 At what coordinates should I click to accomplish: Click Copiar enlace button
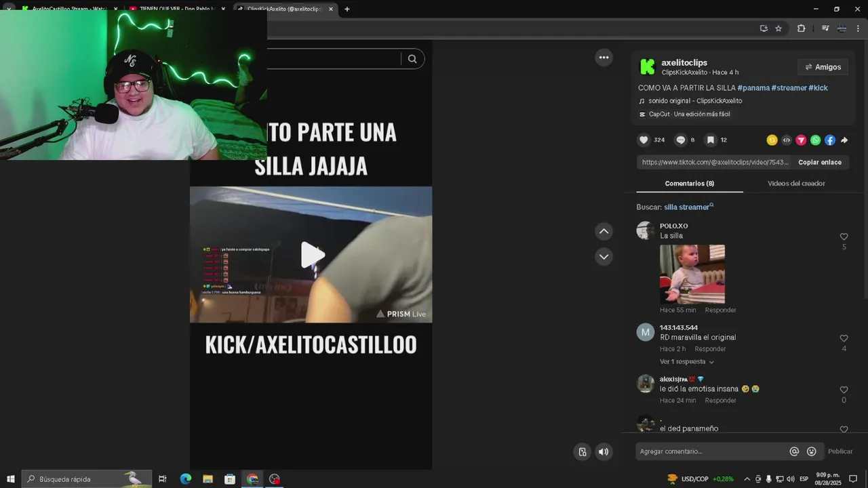pyautogui.click(x=820, y=163)
